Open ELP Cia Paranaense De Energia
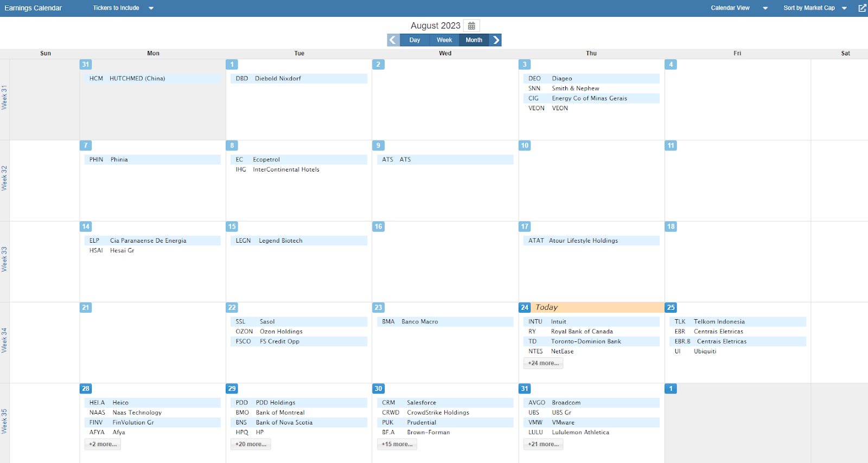The image size is (868, 463). click(152, 240)
